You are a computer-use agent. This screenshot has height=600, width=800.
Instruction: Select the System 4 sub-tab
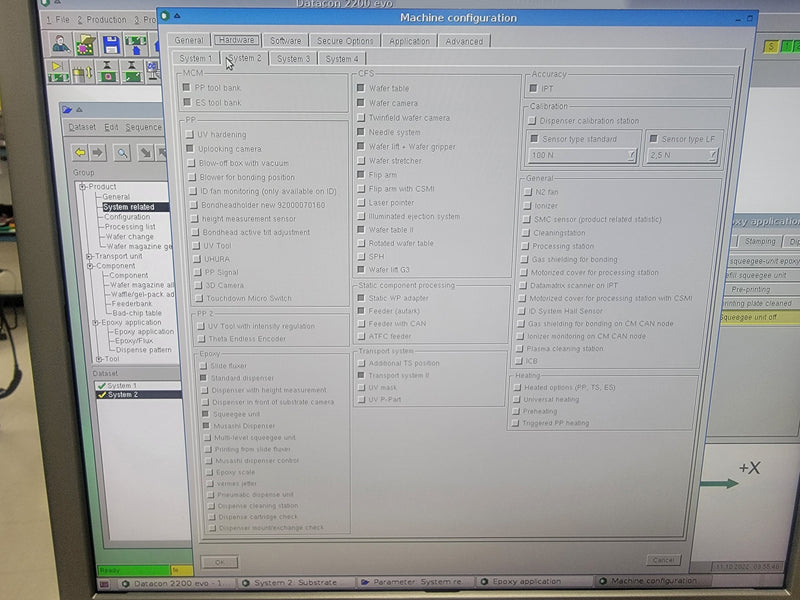[x=342, y=59]
